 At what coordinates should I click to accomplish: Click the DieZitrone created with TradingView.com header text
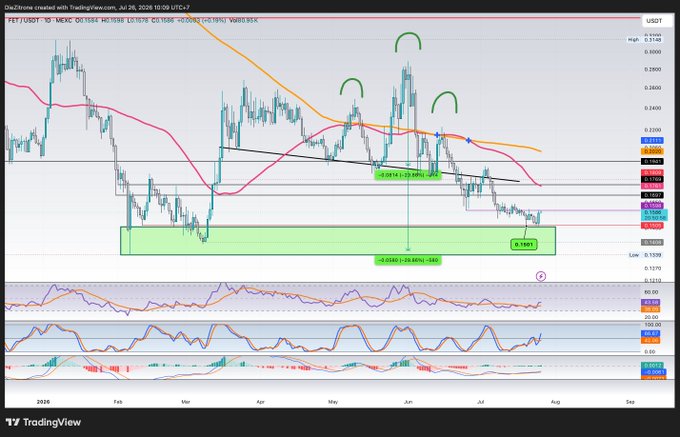click(98, 7)
